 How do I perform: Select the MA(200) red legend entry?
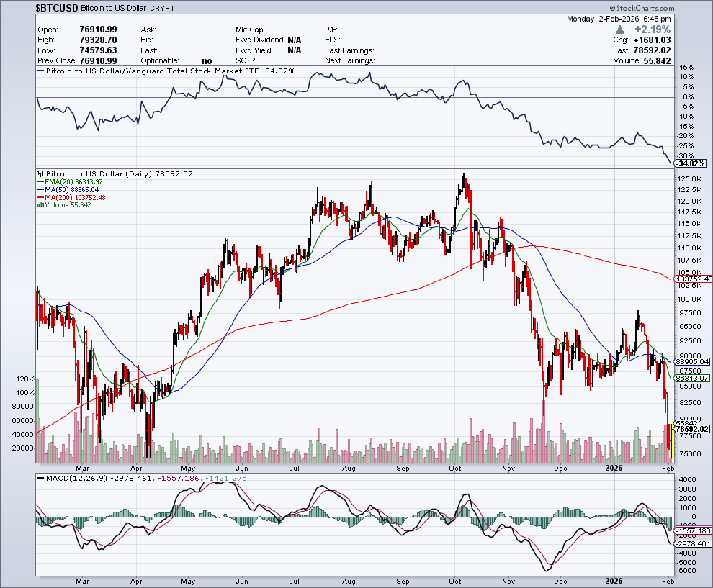coord(74,198)
